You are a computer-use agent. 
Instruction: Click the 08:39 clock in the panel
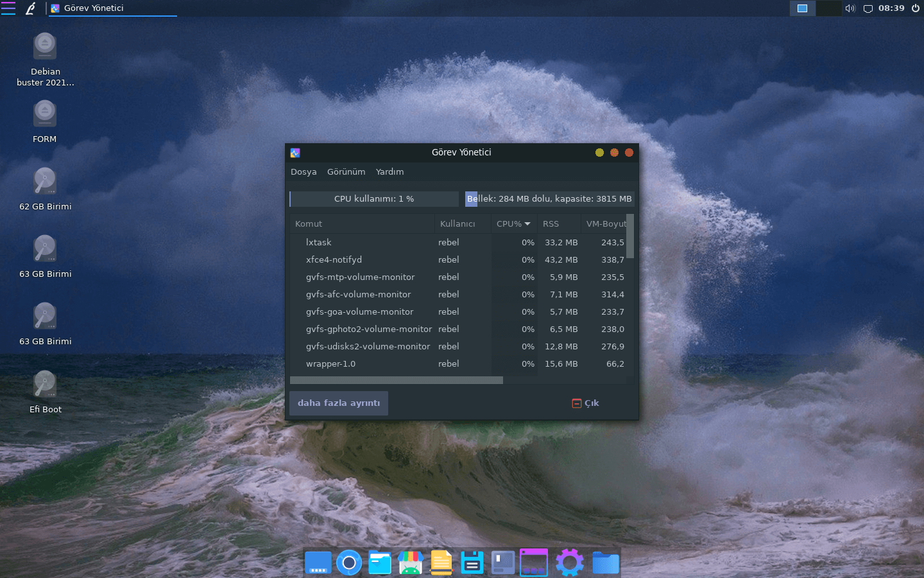point(891,8)
